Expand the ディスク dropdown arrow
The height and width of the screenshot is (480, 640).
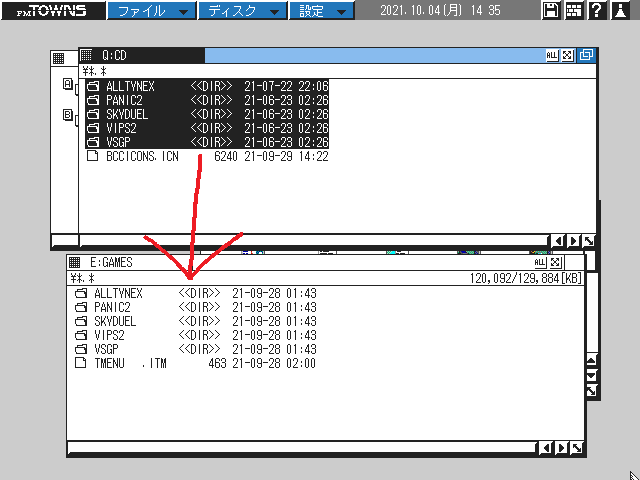275,12
